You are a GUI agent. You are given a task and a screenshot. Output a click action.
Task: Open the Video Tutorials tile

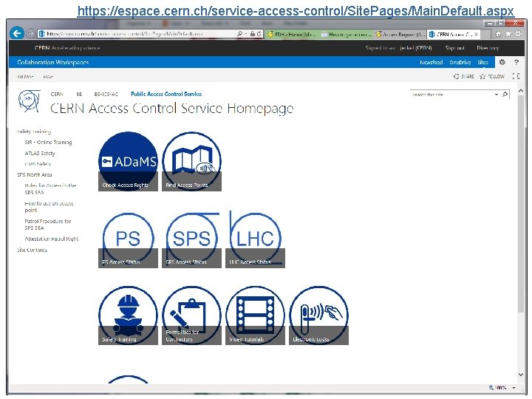[255, 316]
